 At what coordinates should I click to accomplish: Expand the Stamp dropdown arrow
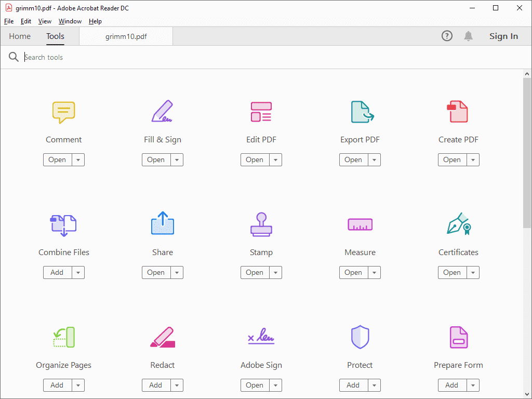[x=276, y=272]
